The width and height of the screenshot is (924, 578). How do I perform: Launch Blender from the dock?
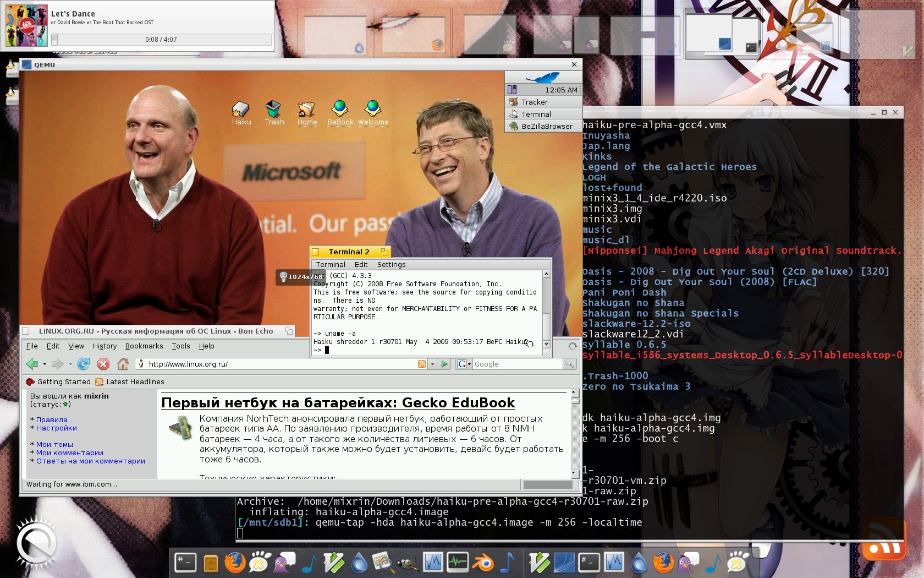pyautogui.click(x=482, y=563)
